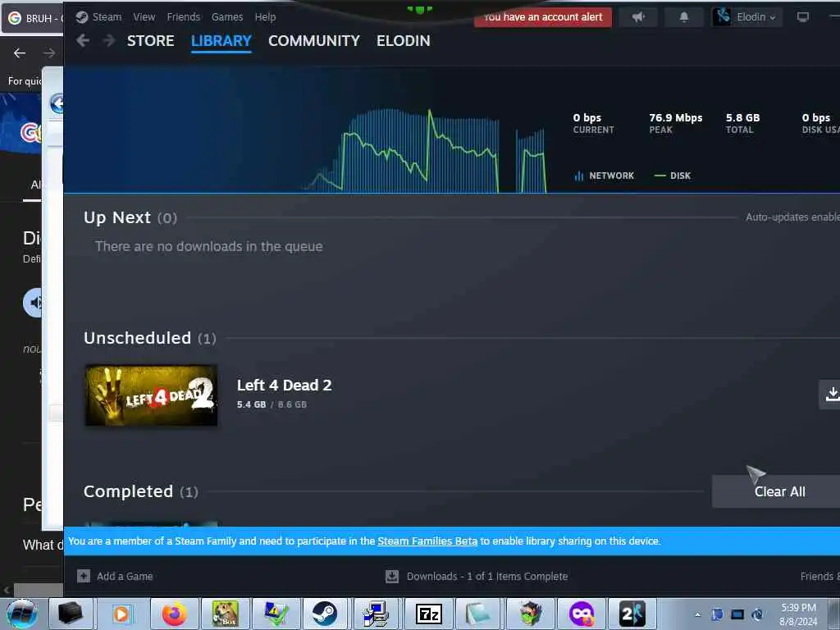Viewport: 840px width, 630px height.
Task: Open the computer network taskbar icon
Action: [x=376, y=614]
